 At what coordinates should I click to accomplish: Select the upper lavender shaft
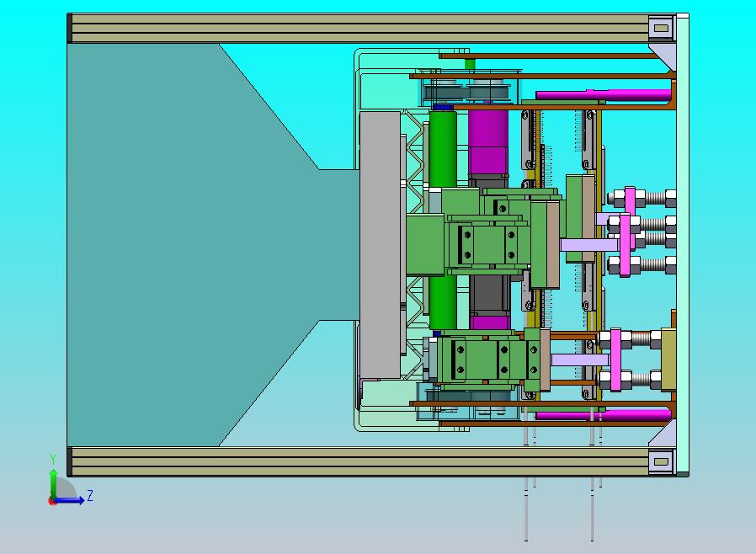589,245
